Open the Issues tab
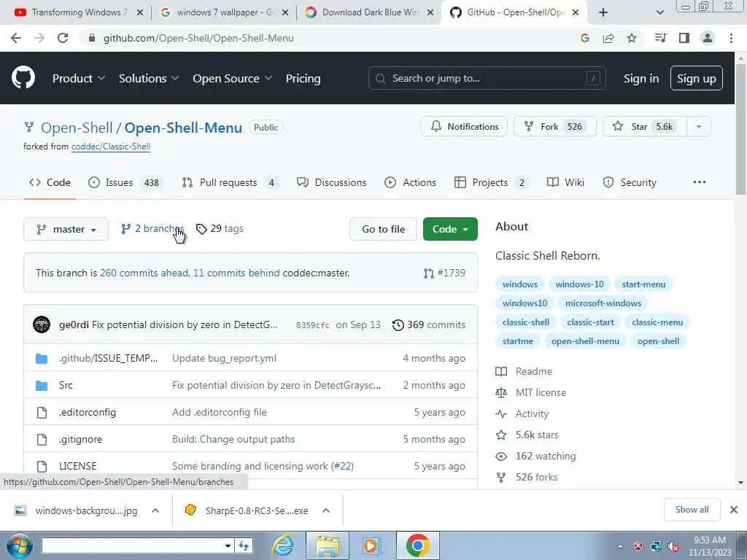 coord(126,182)
